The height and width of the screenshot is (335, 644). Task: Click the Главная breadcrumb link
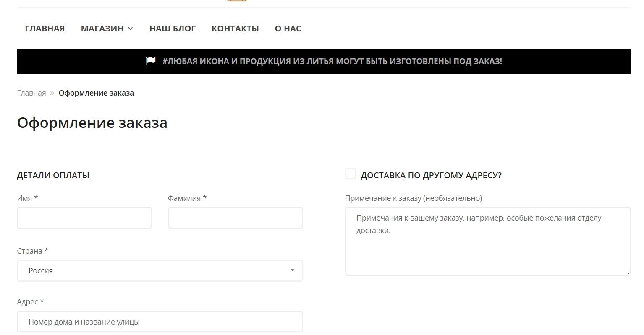(31, 93)
